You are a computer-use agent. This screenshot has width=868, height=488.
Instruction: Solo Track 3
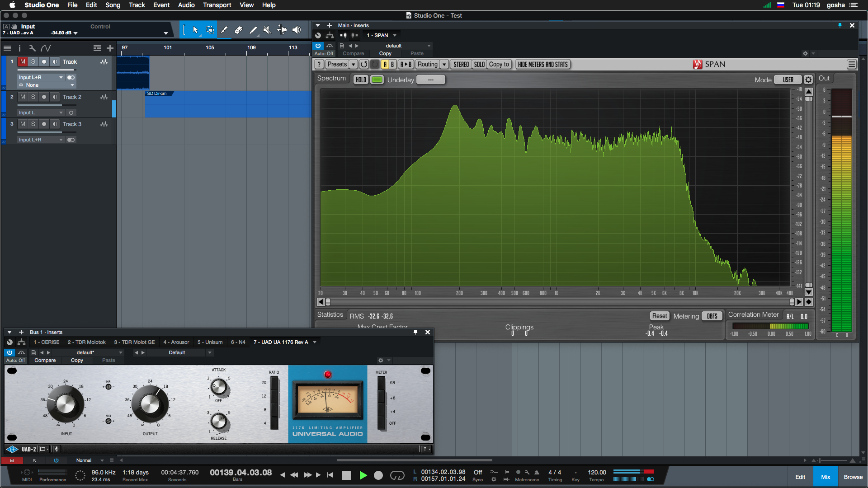click(x=33, y=124)
